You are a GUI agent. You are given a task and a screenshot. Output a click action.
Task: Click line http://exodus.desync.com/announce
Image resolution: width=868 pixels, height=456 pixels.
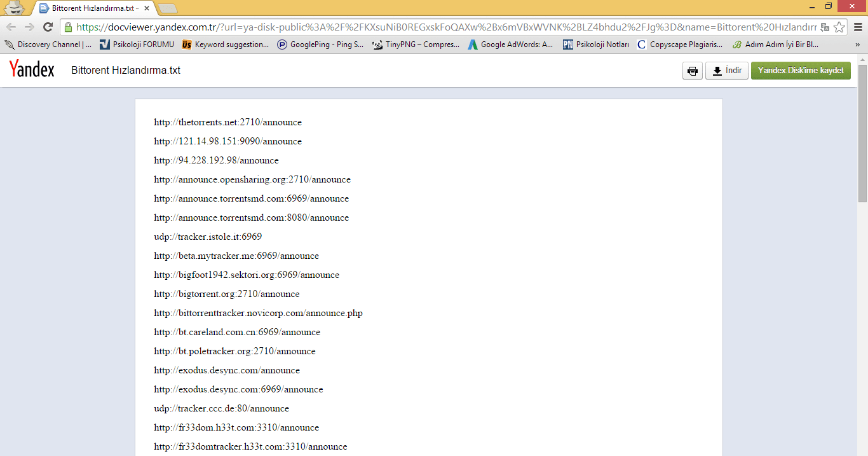[x=227, y=370]
